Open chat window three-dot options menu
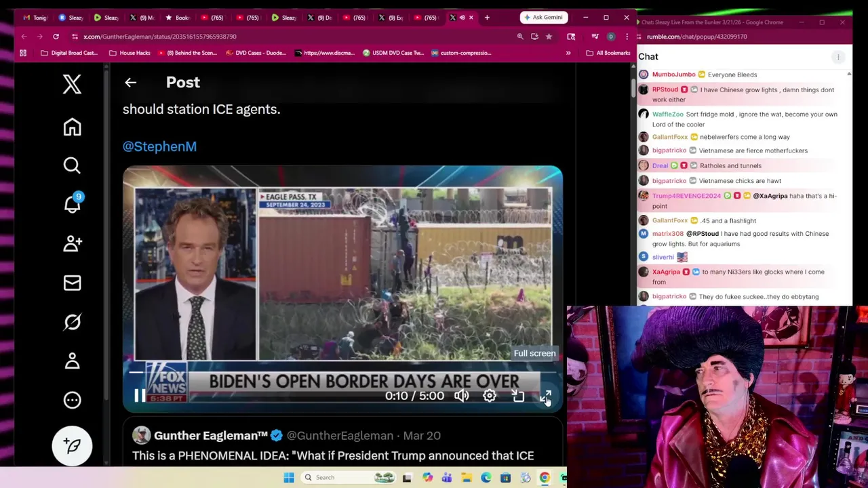The width and height of the screenshot is (868, 488). click(x=838, y=57)
